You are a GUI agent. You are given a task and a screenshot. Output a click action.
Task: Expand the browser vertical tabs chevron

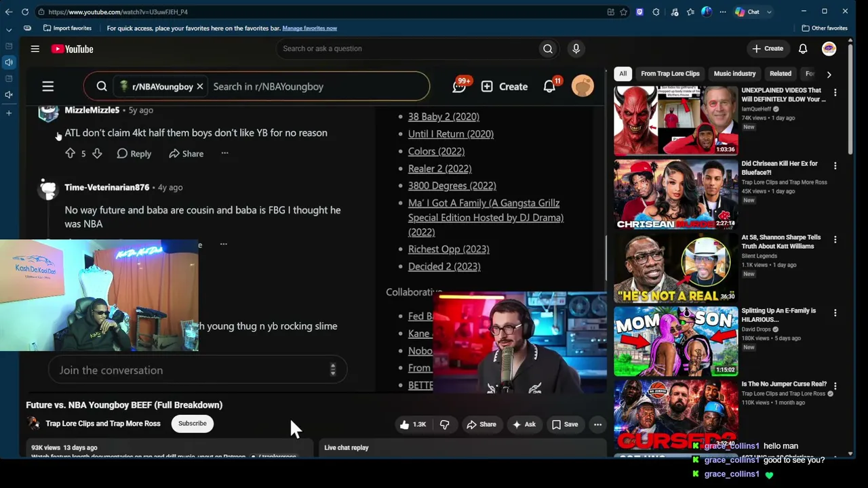click(x=9, y=29)
